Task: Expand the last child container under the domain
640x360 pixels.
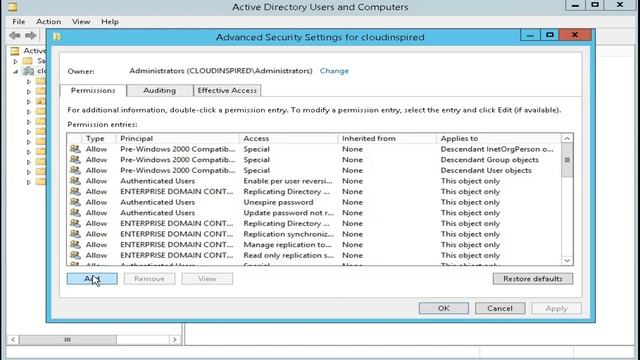Action: click(29, 182)
